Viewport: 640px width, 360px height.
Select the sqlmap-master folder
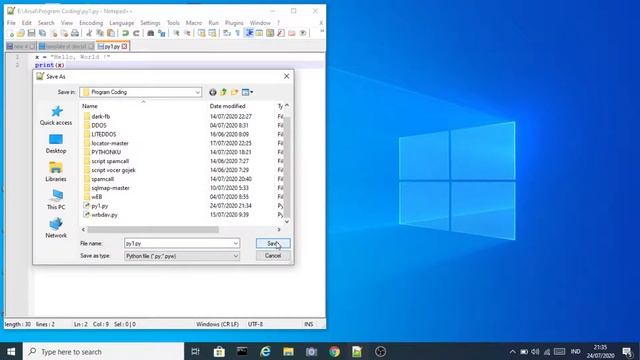click(x=110, y=188)
